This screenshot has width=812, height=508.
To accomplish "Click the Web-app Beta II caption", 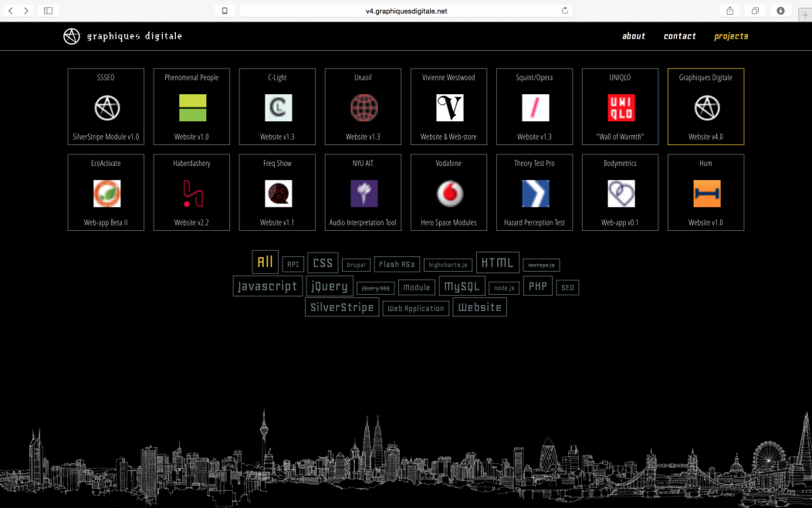I will 106,222.
